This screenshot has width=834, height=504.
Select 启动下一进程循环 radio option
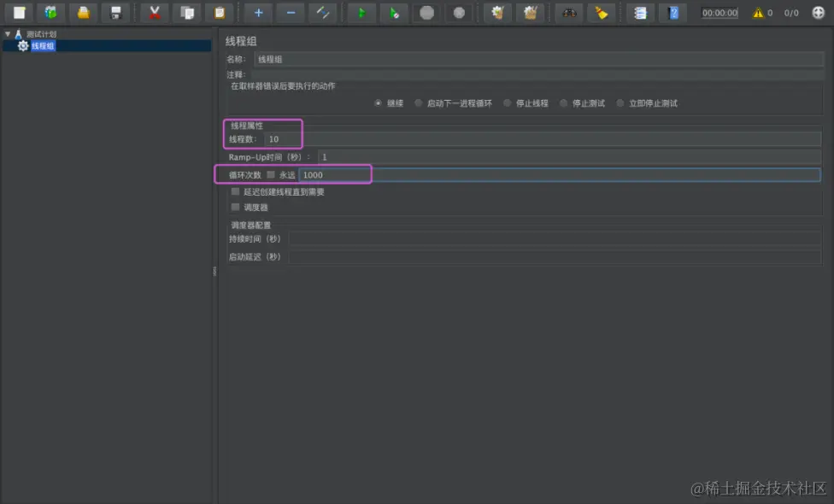[x=418, y=103]
